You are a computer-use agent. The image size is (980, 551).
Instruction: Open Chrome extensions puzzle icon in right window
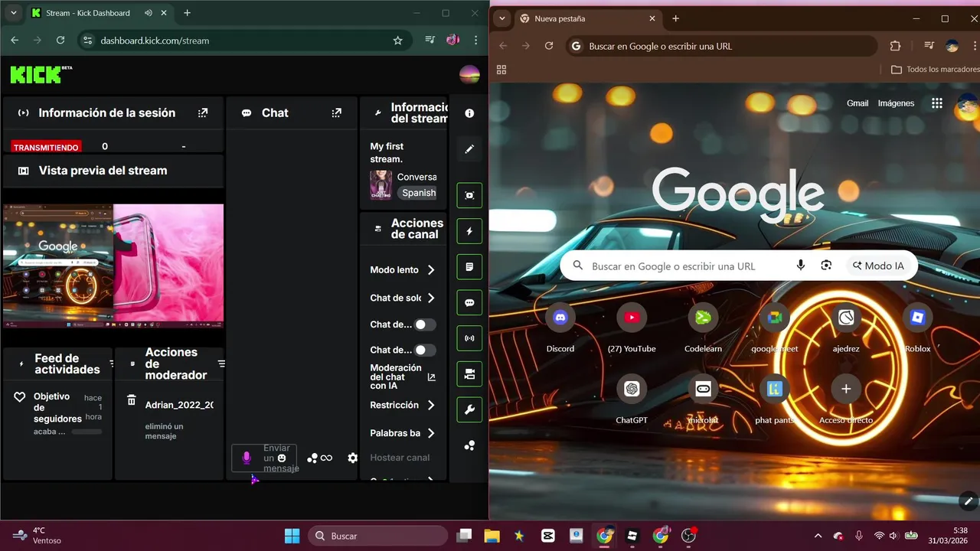coord(895,46)
